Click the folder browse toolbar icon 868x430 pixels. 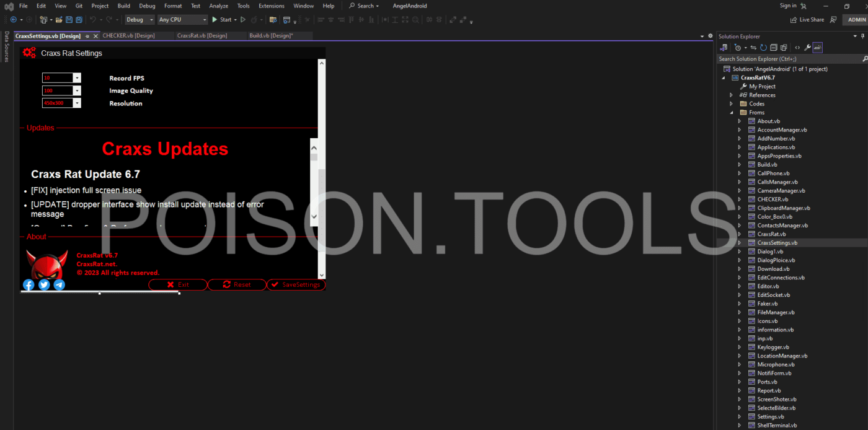tap(273, 20)
